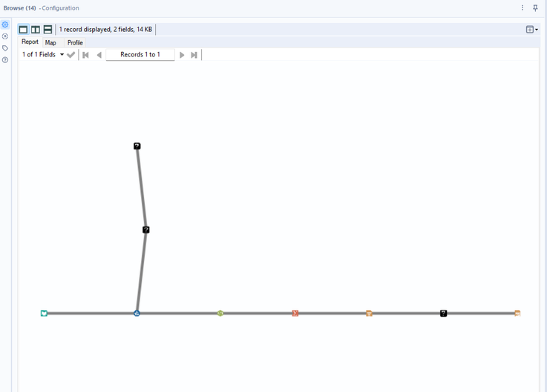Click the teal Input Data node icon
The width and height of the screenshot is (547, 392).
pos(44,313)
